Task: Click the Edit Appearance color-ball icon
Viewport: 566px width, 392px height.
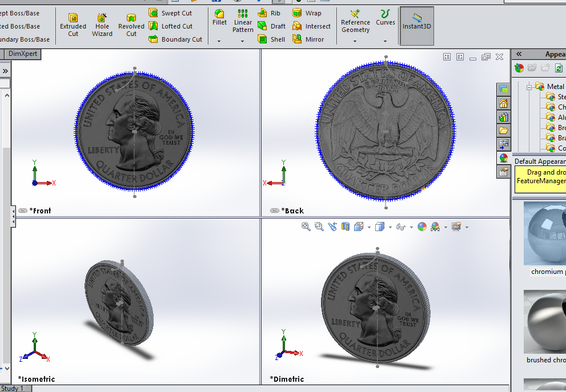Action: click(422, 227)
